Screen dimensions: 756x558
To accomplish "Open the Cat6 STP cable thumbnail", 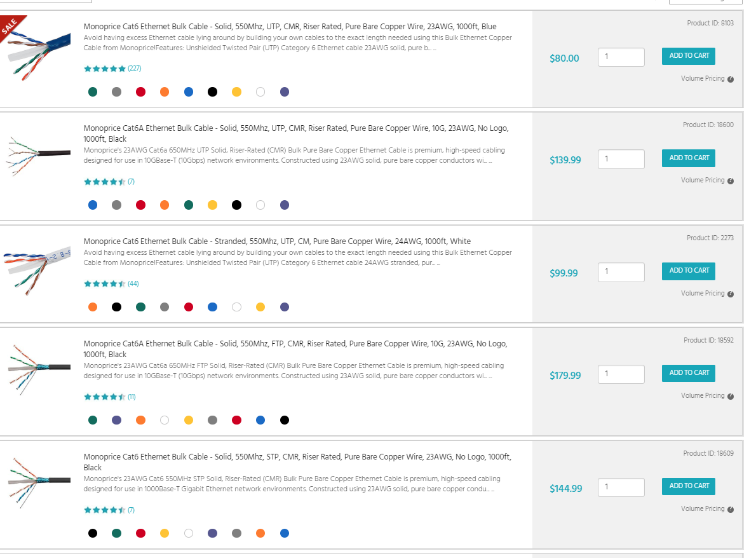I will [x=39, y=483].
